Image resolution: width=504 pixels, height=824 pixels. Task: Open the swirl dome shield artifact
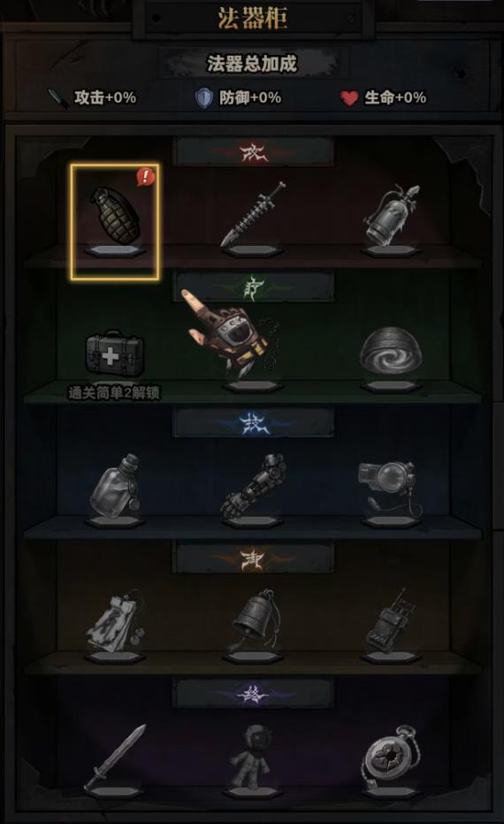click(391, 350)
